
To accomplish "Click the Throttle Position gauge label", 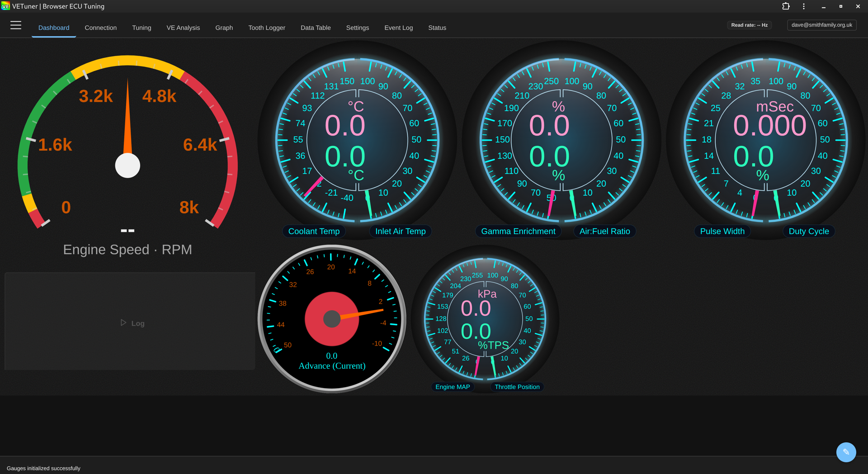I will coord(517,387).
